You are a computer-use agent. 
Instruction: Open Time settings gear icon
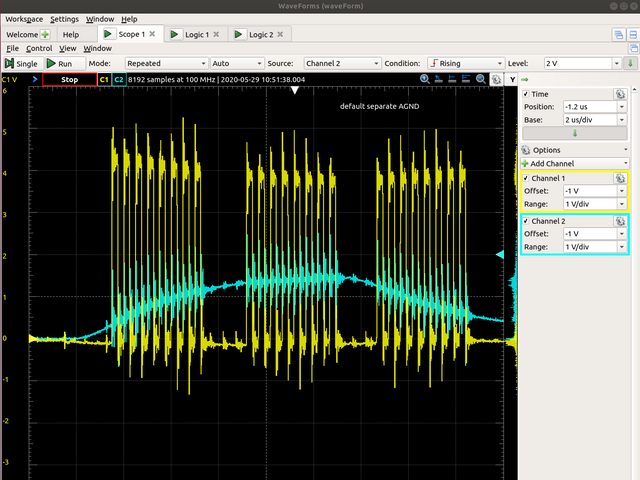pos(620,94)
